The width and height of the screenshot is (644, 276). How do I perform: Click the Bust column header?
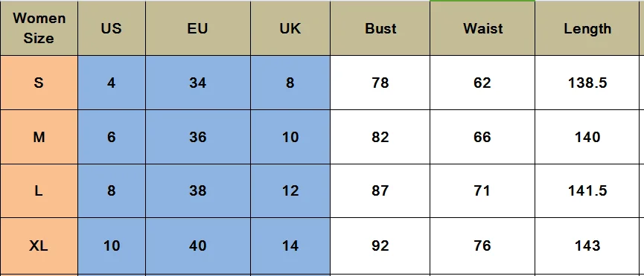point(380,28)
